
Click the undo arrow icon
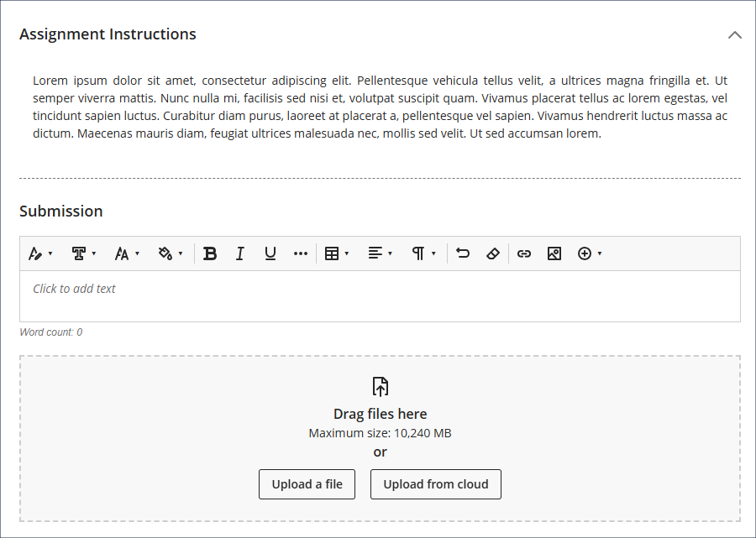click(x=463, y=253)
